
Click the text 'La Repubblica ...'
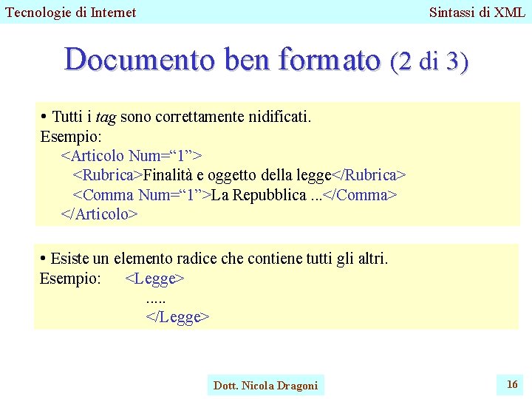pyautogui.click(x=266, y=195)
